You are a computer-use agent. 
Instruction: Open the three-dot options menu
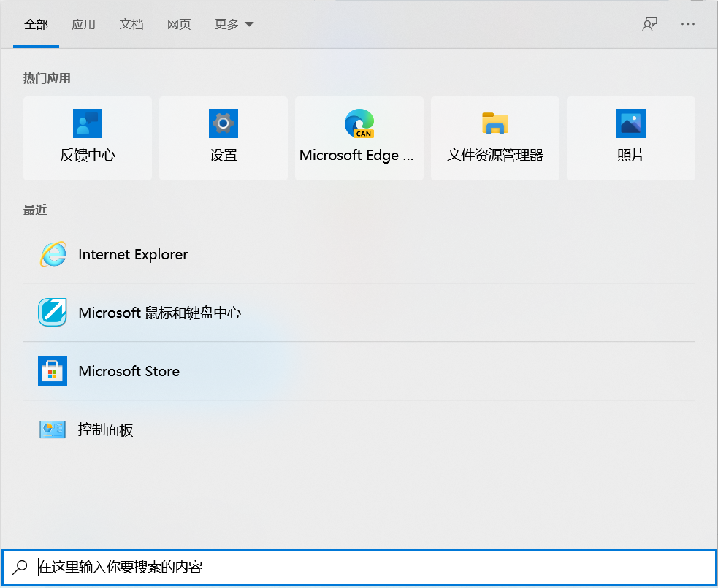coord(688,24)
